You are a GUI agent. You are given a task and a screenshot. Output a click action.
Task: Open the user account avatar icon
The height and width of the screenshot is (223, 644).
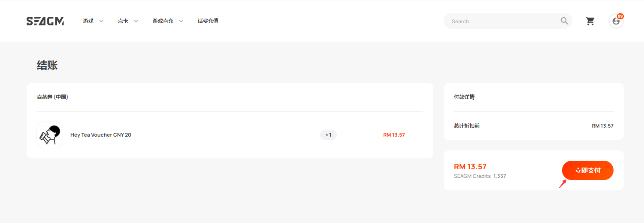pos(616,21)
